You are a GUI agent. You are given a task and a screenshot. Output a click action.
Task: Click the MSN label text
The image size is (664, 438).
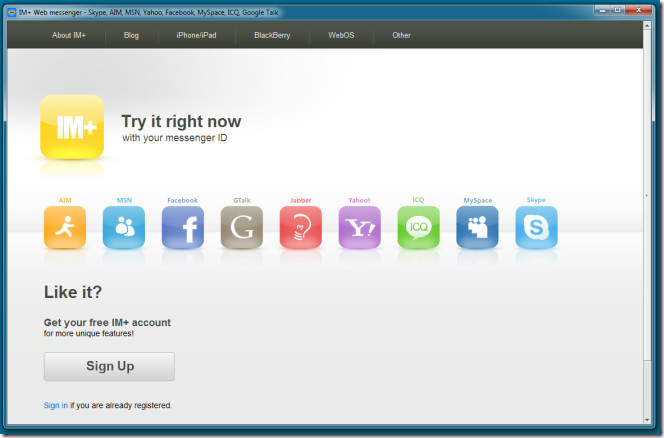click(x=124, y=200)
